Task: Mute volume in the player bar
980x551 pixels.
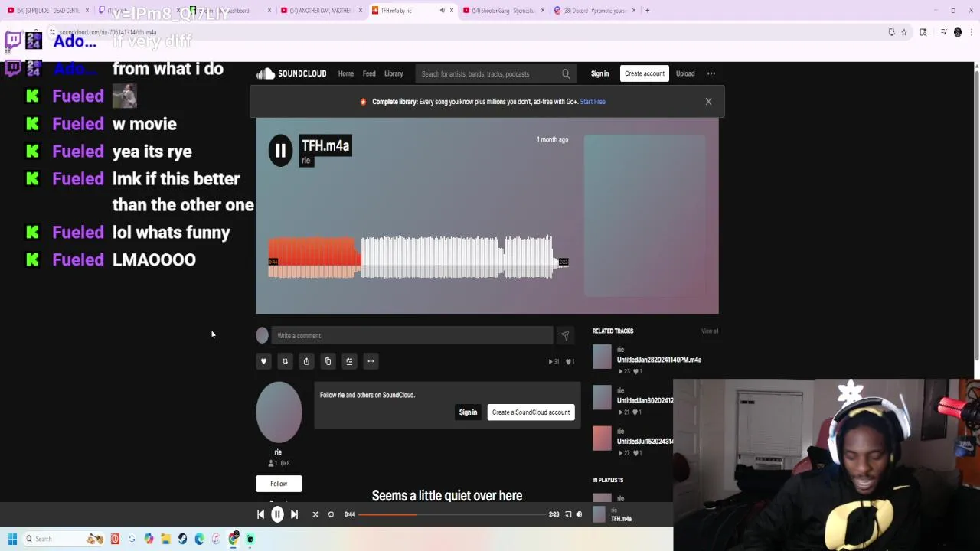Action: (x=579, y=514)
